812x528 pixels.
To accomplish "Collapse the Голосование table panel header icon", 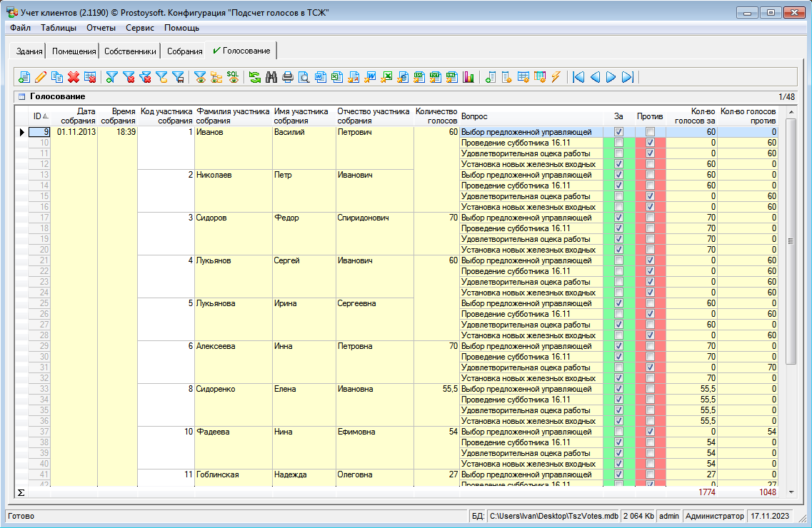I will [x=21, y=96].
